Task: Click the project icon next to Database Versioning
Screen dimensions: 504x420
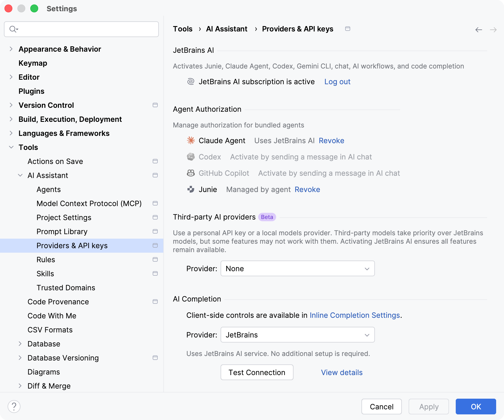Action: pos(155,358)
